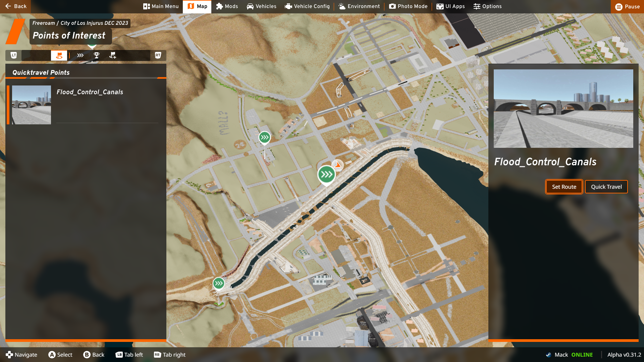Click the orange player arrow marker on map
This screenshot has height=362, width=644.
coord(338,165)
